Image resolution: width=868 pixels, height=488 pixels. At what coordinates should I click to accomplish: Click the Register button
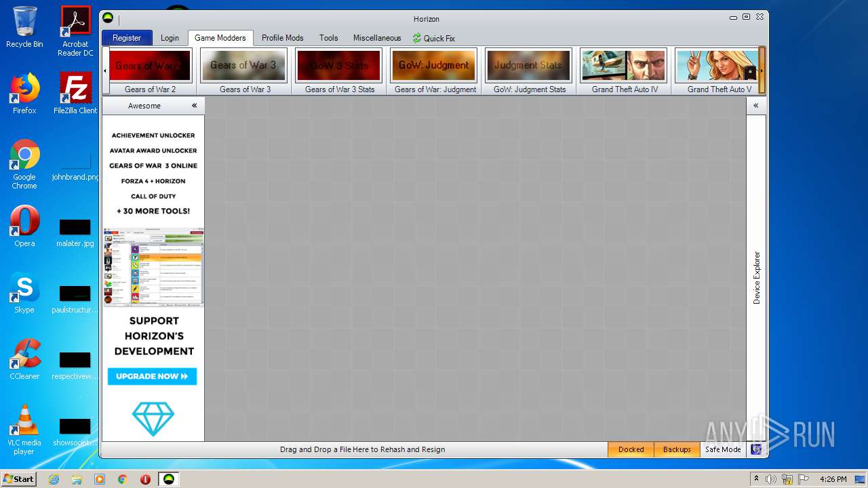tap(127, 38)
